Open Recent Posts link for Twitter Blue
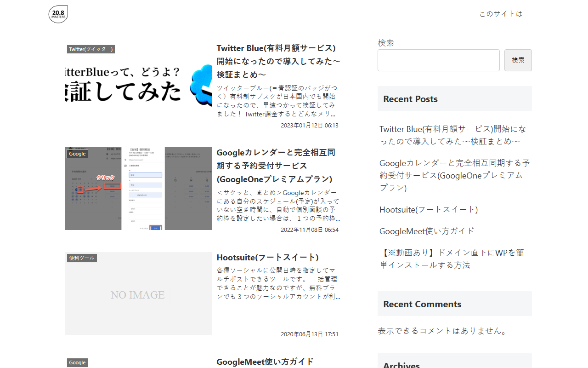 (453, 135)
